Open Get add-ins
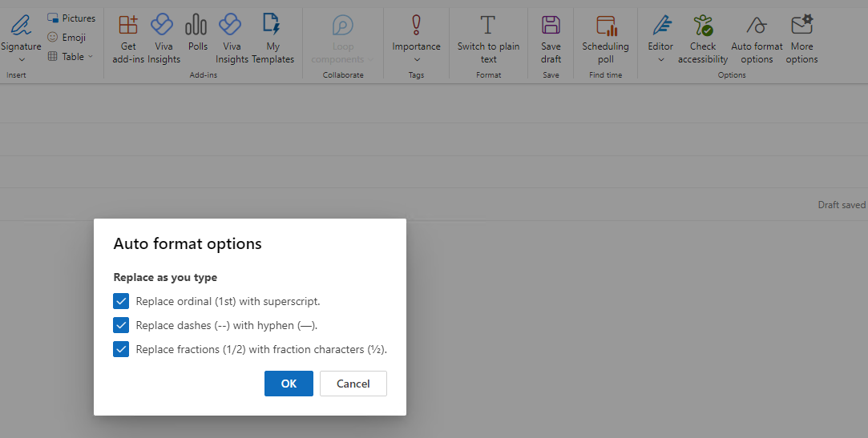The image size is (868, 438). (x=128, y=38)
